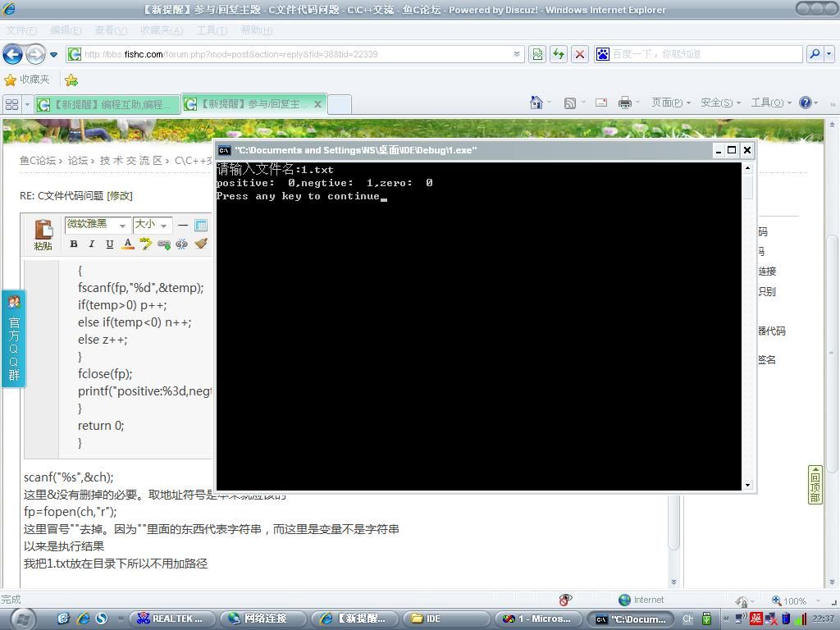
Task: Toggle bold formatting in the post editor
Action: coord(74,244)
